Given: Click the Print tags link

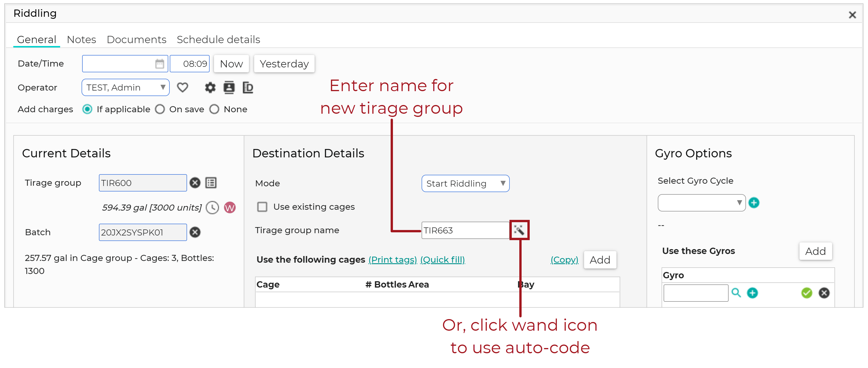Looking at the screenshot, I should tap(393, 260).
